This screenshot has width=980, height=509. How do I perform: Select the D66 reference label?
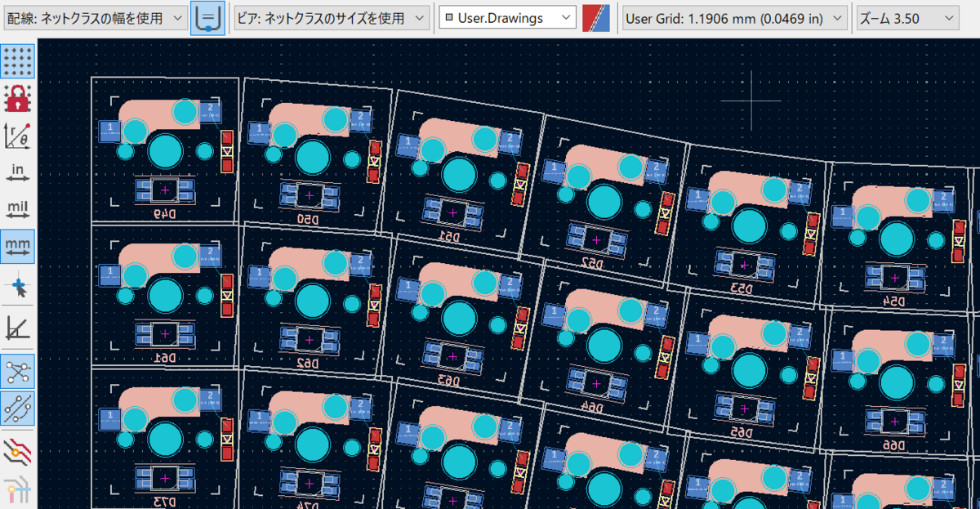point(893,444)
